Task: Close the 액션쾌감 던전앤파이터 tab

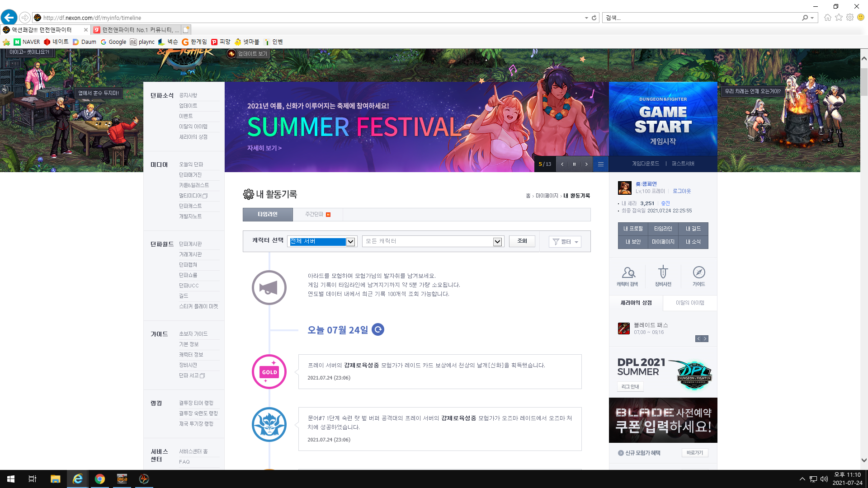Action: (86, 30)
